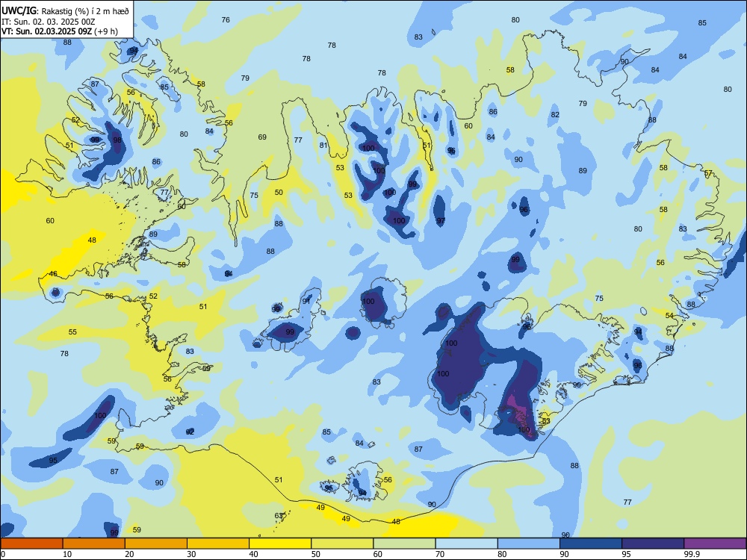Image resolution: width=747 pixels, height=560 pixels.
Task: Click the humidity value 97 on the map
Action: [x=441, y=220]
